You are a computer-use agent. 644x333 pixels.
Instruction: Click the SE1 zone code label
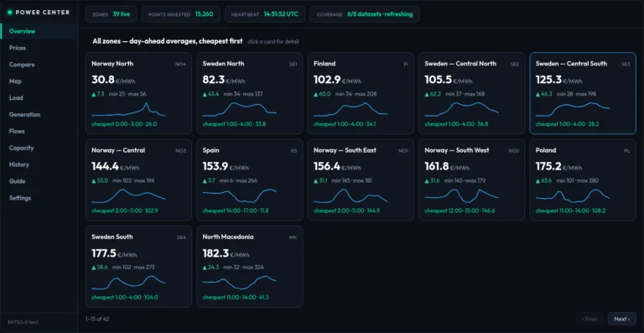point(293,65)
